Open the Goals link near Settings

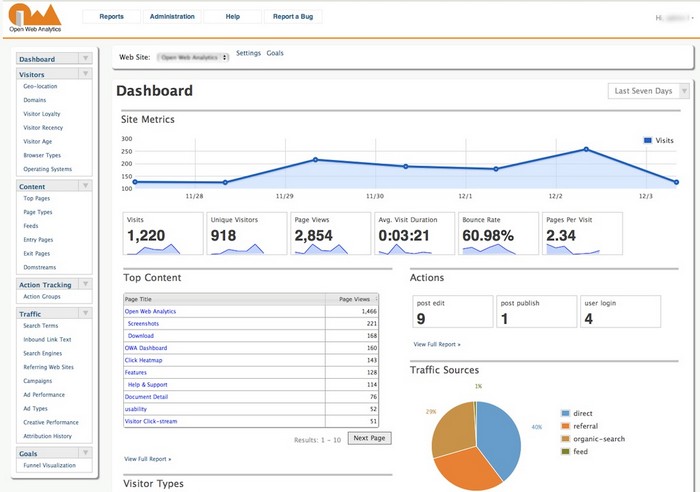275,53
